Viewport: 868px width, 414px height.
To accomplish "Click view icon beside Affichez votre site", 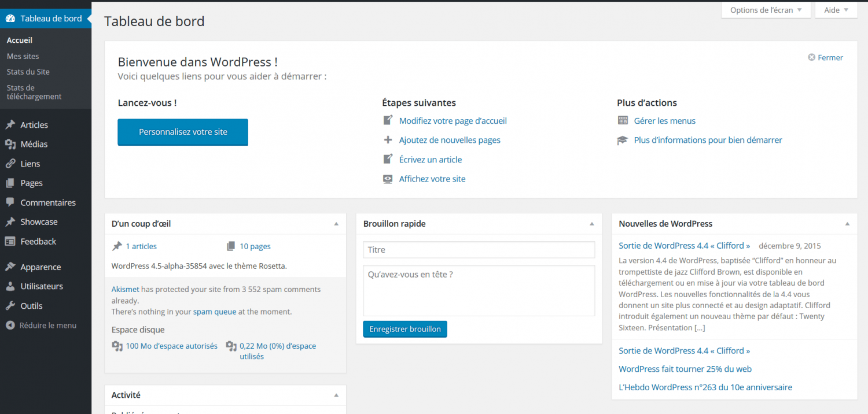I will (x=388, y=179).
